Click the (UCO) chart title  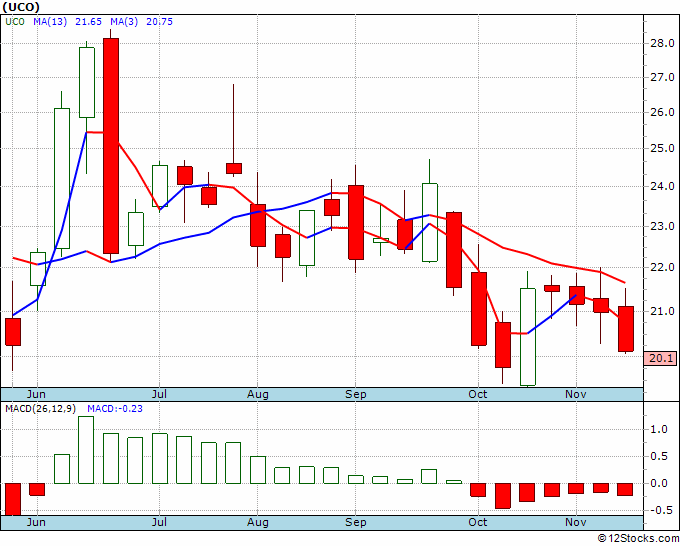click(x=21, y=7)
